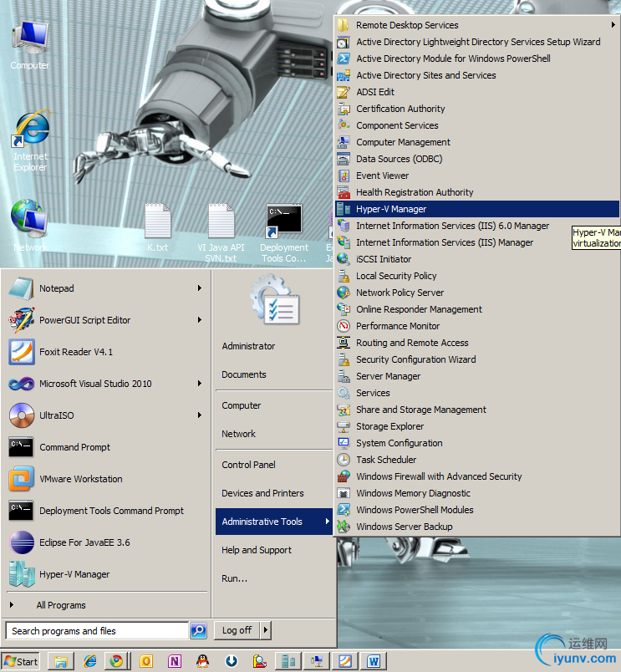
Task: Open Help and Support link
Action: point(257,550)
